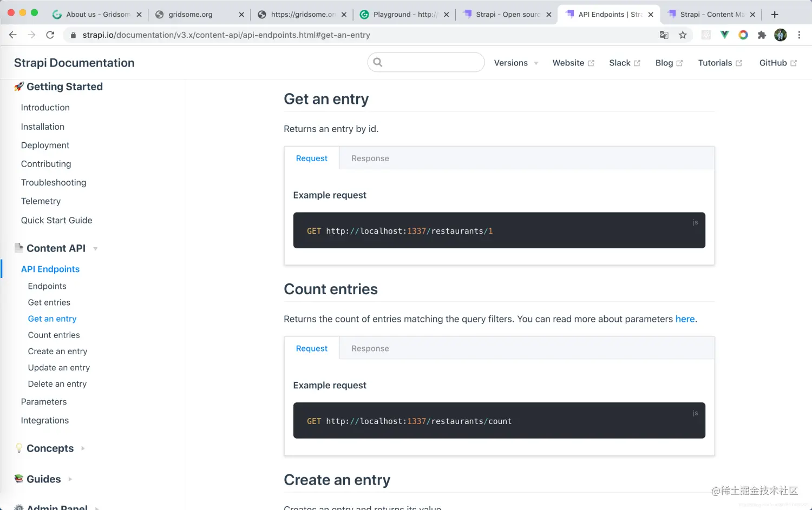812x510 pixels.
Task: Reload the page with refresh icon
Action: tap(50, 35)
